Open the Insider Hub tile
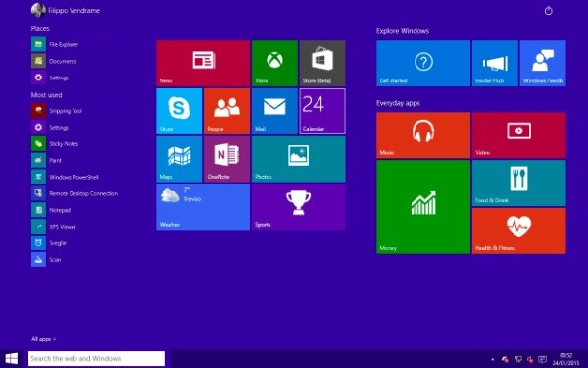 point(495,63)
